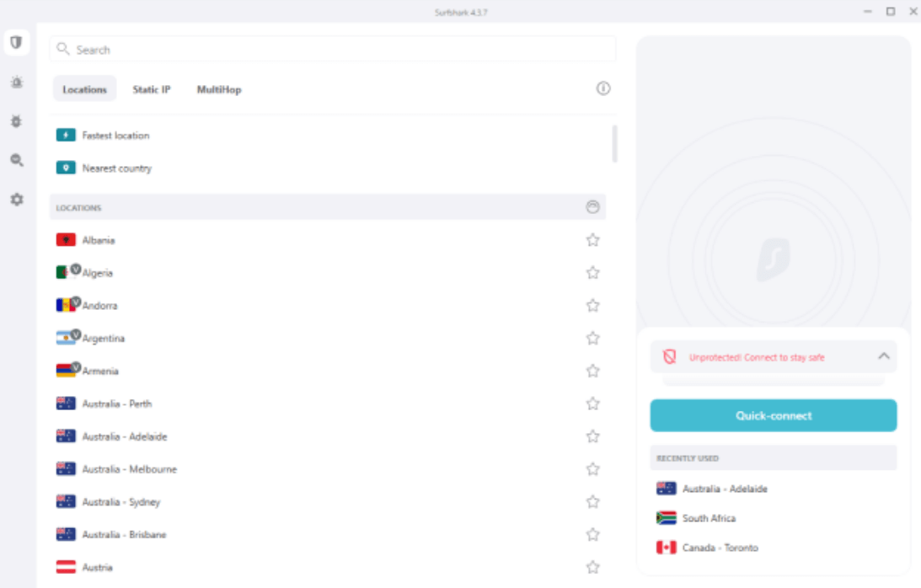The image size is (921, 588).
Task: Open the Settings gear sidebar icon
Action: pyautogui.click(x=17, y=199)
